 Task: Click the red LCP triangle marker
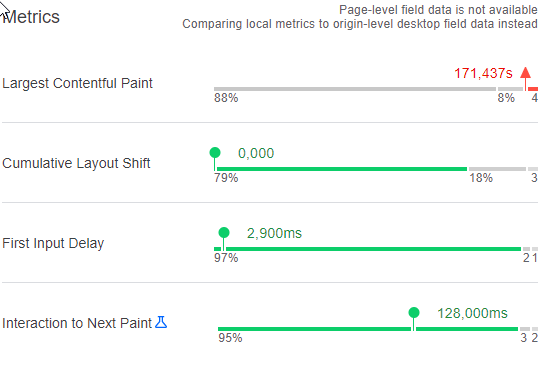pyautogui.click(x=525, y=73)
